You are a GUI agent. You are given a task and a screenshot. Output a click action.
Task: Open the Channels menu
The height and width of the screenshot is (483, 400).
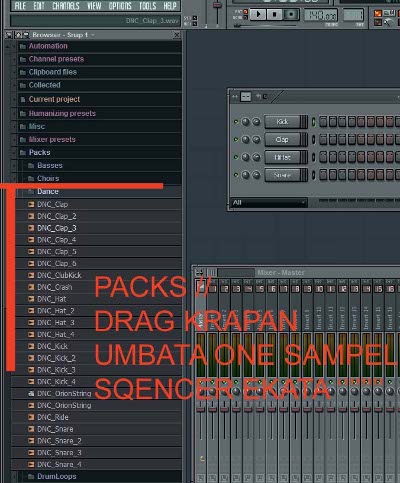(66, 6)
